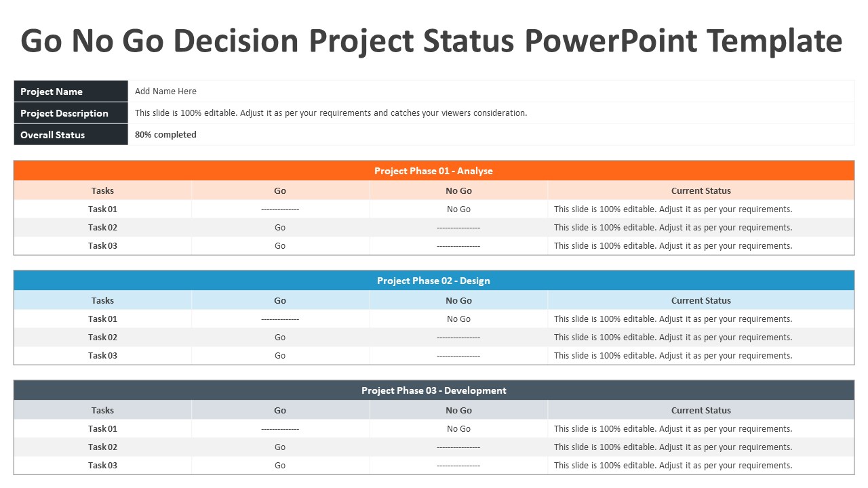868x488 pixels.
Task: Select Task 02 'Go' cell in Analyse phase
Action: tap(280, 228)
